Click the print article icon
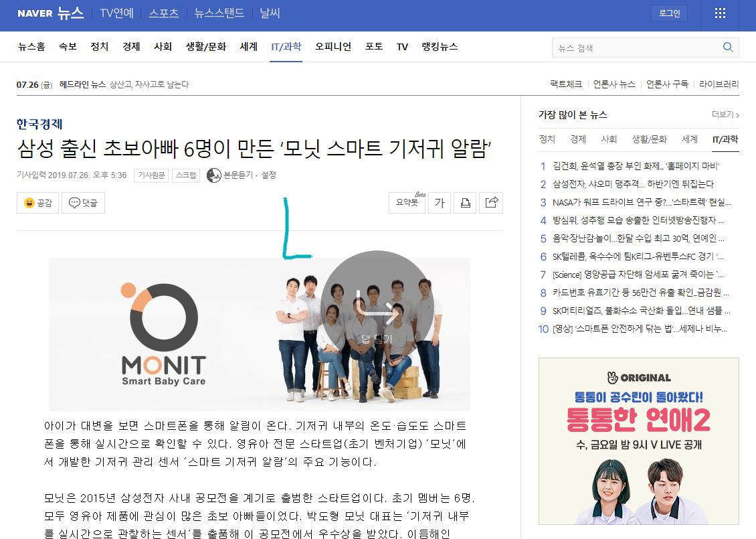 coord(465,203)
